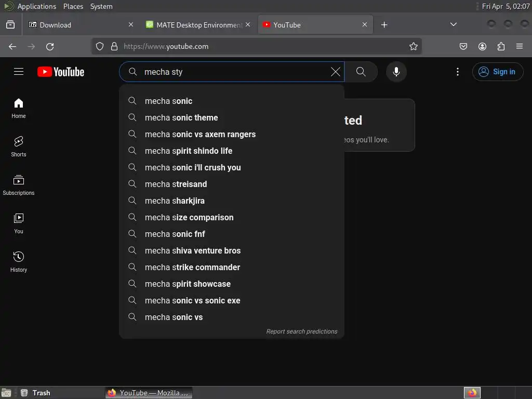532x399 pixels.
Task: Select the last suggestion "mecha sonic vs"
Action: [232, 317]
